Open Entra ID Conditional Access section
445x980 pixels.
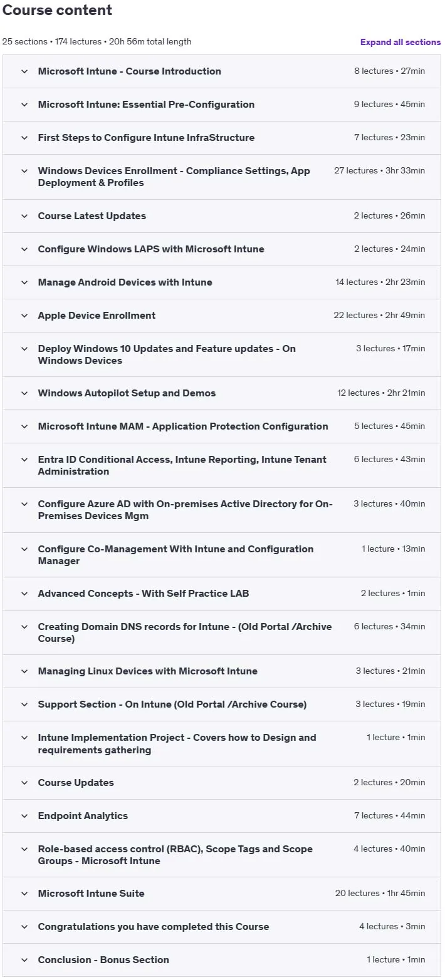(222, 465)
